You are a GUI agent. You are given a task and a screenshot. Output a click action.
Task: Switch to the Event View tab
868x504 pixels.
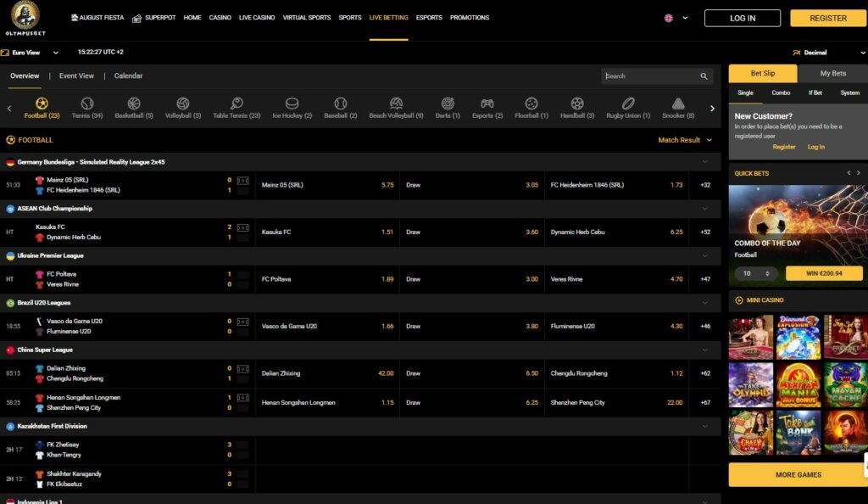click(76, 76)
